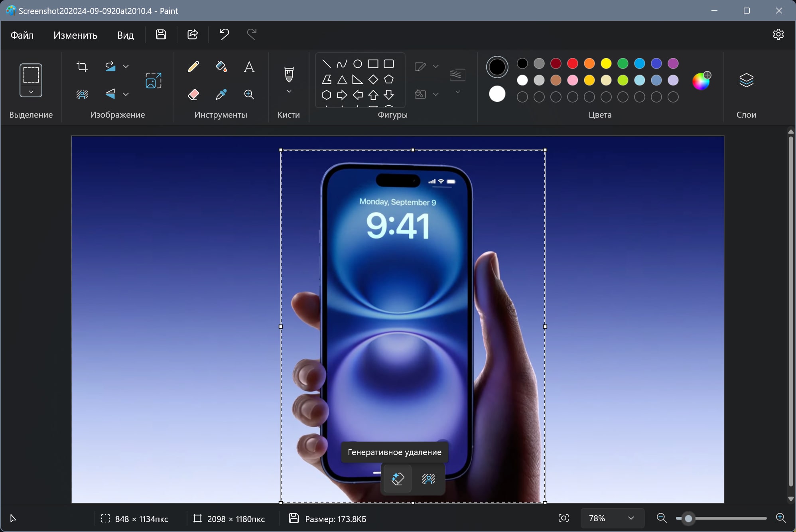Choose the red color swatch

pos(572,63)
